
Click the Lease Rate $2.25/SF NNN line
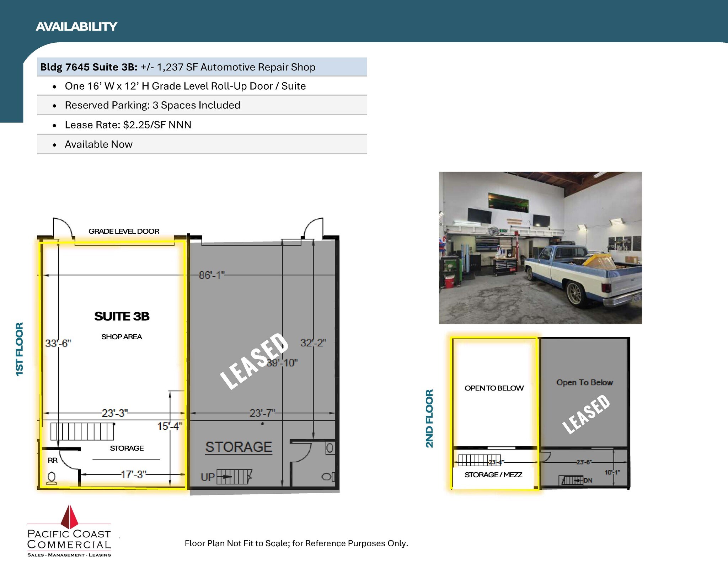click(x=128, y=125)
